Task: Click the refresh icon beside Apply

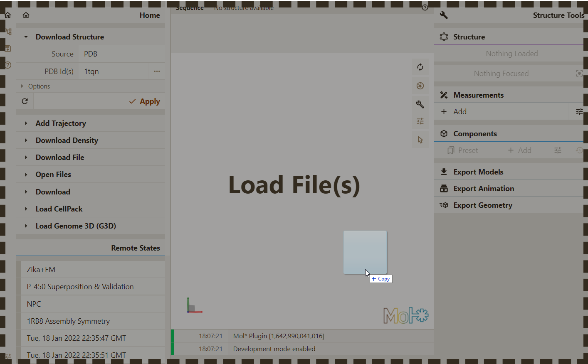Action: tap(25, 101)
